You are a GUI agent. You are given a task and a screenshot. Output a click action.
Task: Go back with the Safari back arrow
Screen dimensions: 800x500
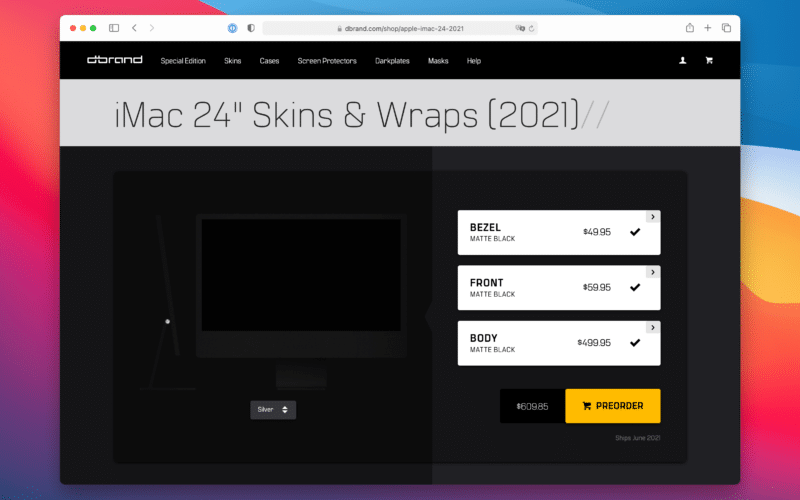tap(134, 28)
